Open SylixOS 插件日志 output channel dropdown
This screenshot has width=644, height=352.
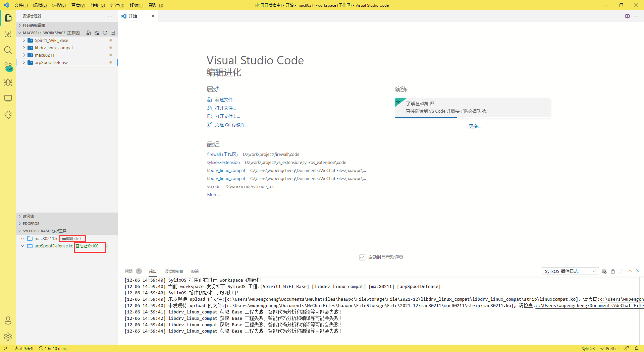570,271
